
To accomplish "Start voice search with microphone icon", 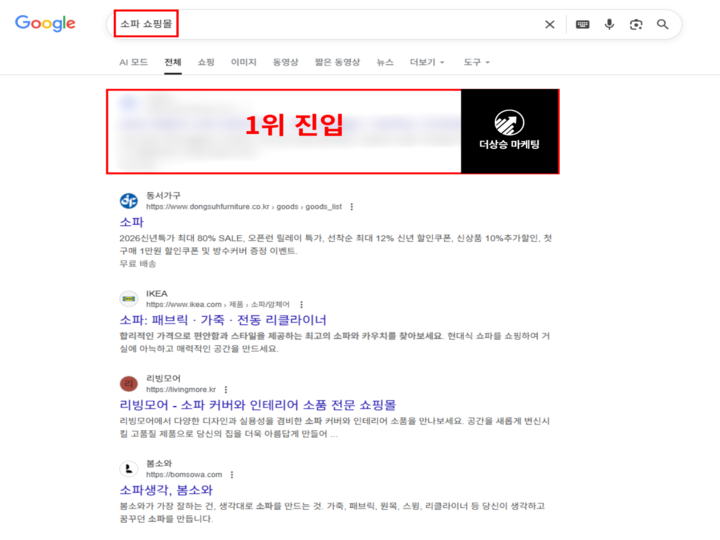I will (609, 25).
